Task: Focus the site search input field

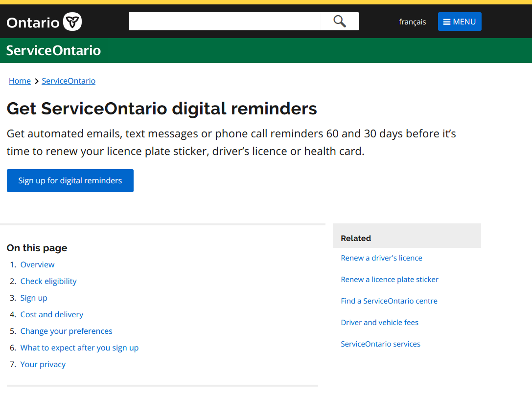Action: click(x=225, y=22)
